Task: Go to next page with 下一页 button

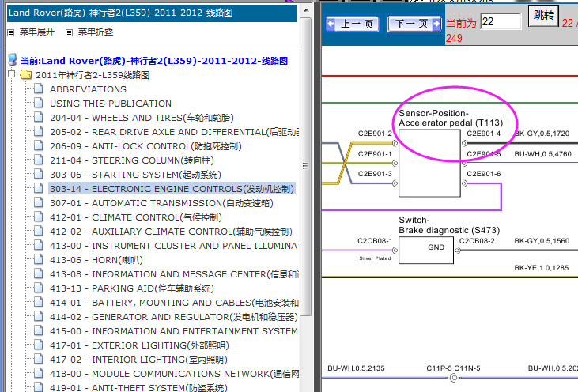Action: click(x=414, y=24)
